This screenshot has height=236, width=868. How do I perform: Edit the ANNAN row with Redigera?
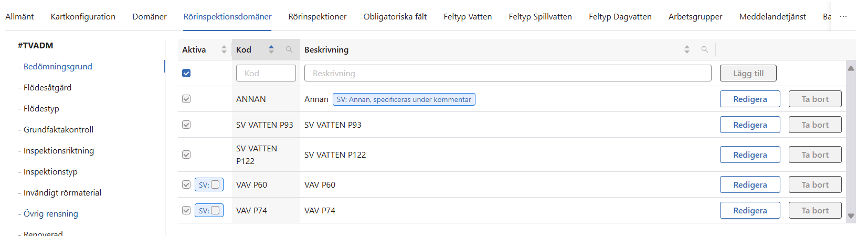pyautogui.click(x=750, y=99)
